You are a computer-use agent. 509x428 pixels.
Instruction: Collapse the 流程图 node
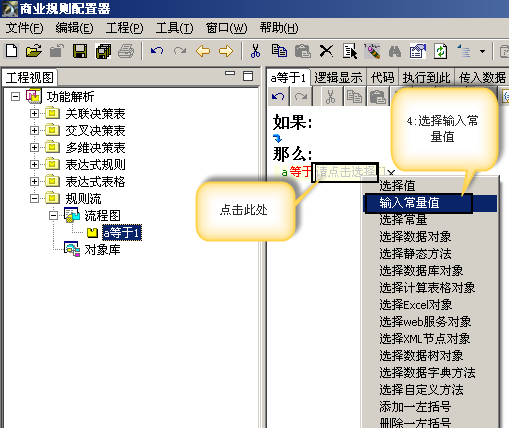tap(53, 216)
